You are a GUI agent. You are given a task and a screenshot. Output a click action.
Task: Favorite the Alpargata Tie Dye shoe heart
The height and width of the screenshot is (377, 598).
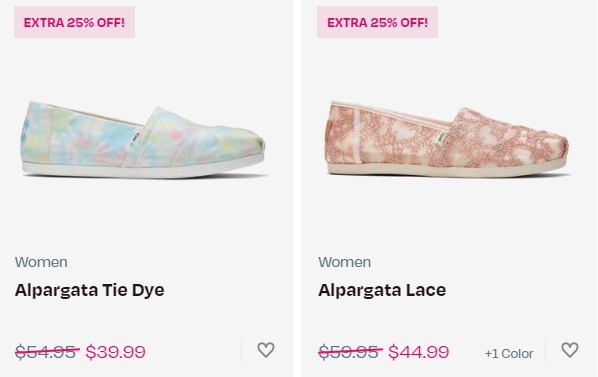point(266,350)
